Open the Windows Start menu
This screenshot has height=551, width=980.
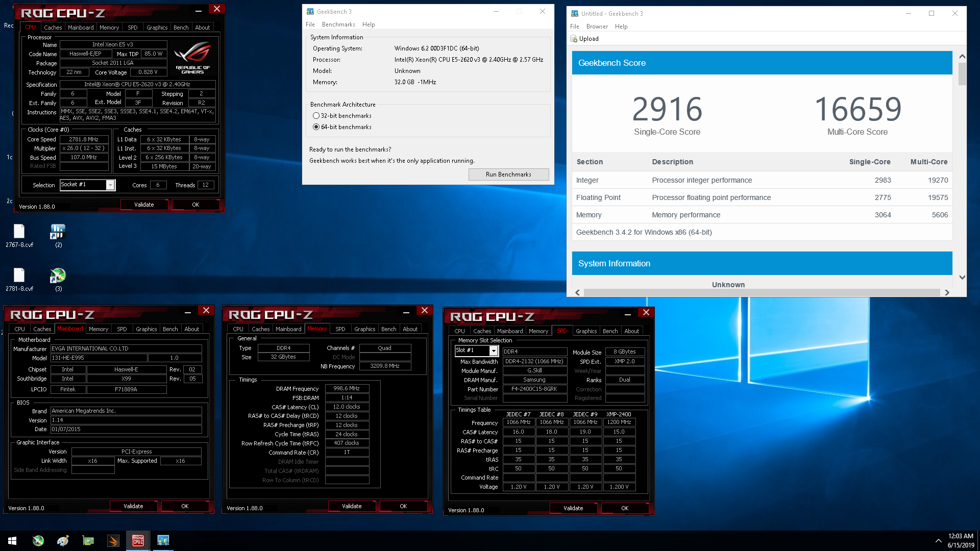[12, 541]
